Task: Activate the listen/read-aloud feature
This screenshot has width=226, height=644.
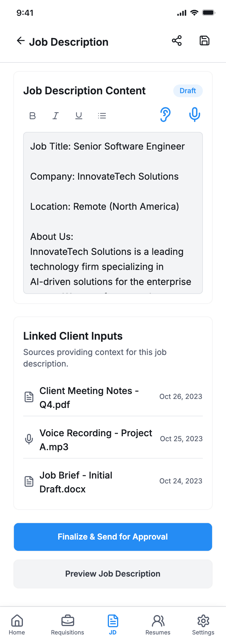Action: tap(165, 115)
